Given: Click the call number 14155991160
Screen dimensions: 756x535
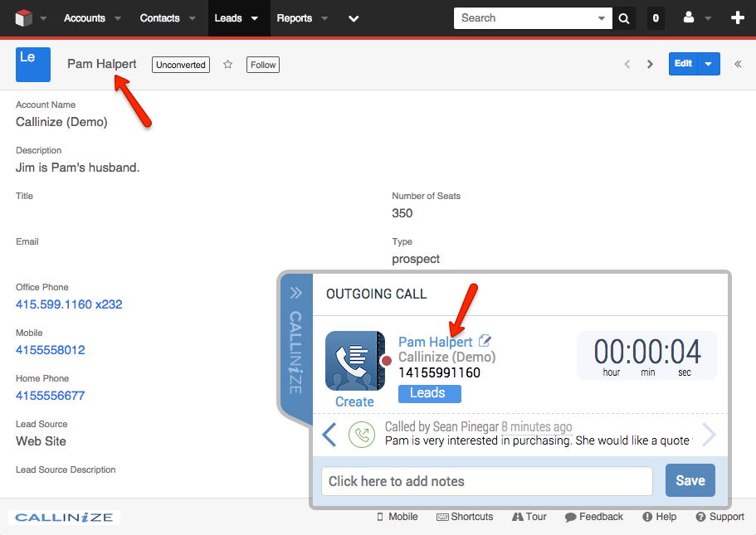Looking at the screenshot, I should [439, 372].
